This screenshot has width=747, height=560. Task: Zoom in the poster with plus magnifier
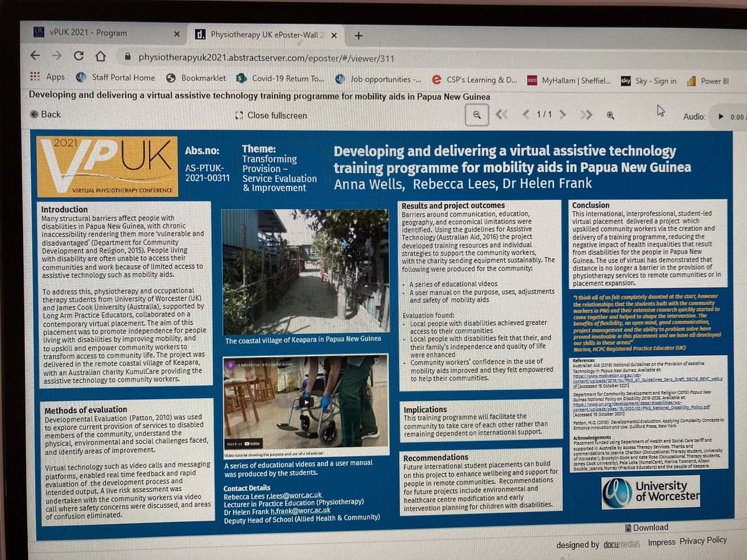click(610, 115)
